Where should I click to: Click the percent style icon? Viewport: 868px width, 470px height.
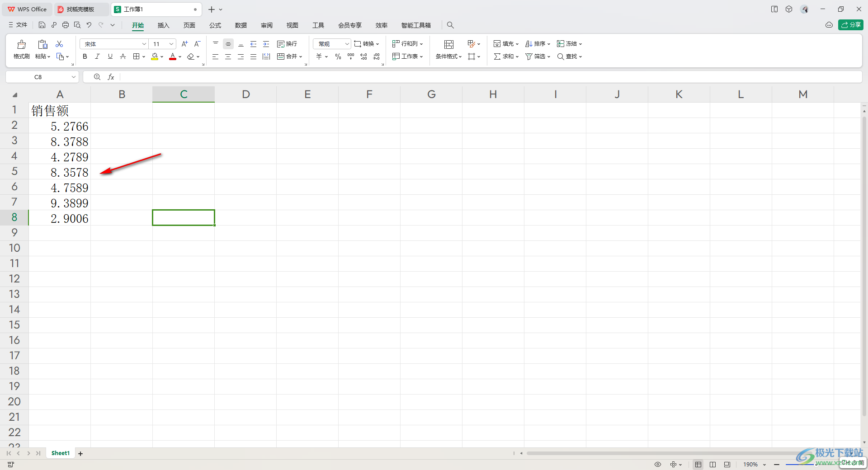(338, 56)
